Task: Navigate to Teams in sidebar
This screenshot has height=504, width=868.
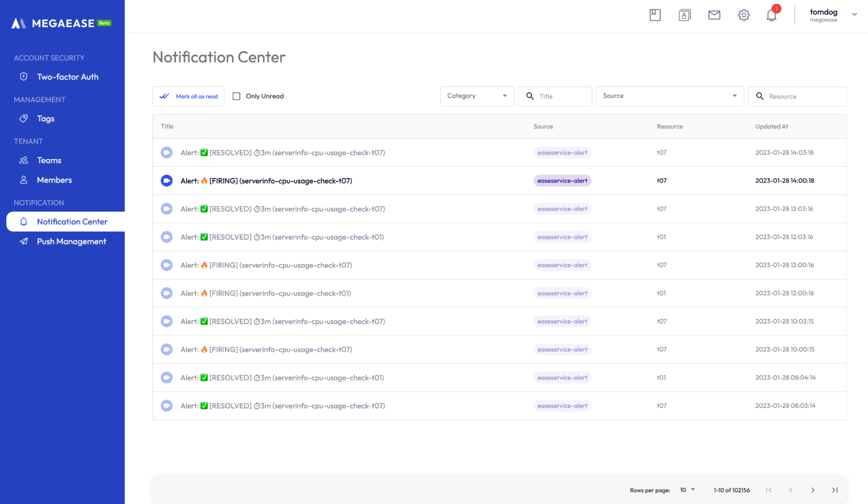Action: [x=49, y=160]
